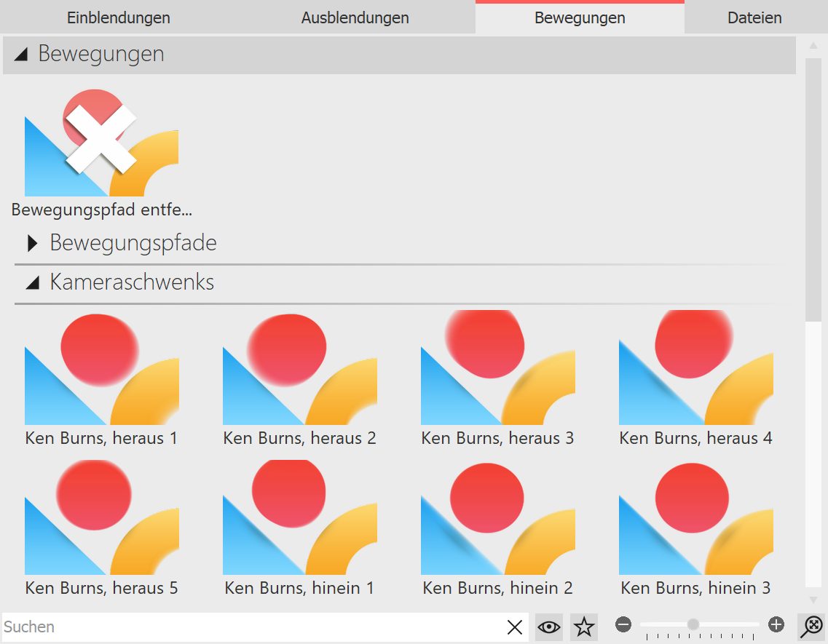
Task: Pick the 'Ken Burns, hinein 3' preset
Action: [x=695, y=520]
